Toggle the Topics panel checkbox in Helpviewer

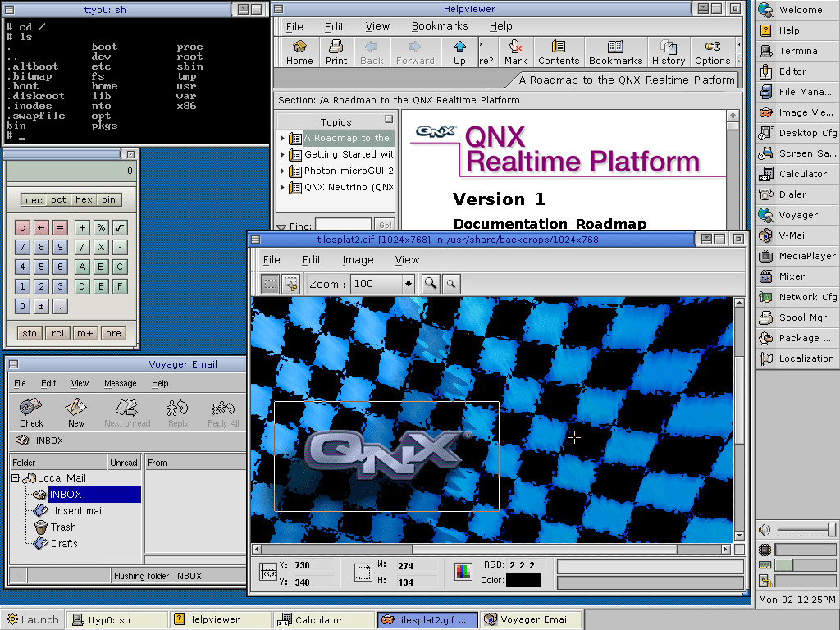click(389, 120)
